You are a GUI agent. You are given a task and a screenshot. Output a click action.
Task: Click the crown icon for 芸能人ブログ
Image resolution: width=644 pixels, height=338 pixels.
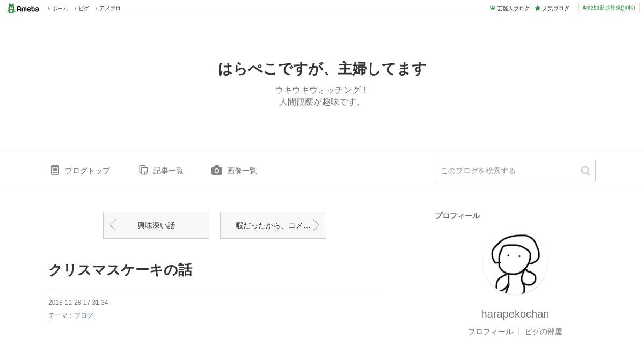pos(492,8)
